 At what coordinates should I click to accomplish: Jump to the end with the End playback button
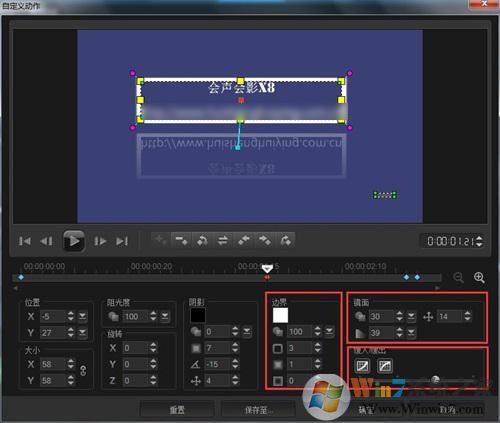click(122, 241)
